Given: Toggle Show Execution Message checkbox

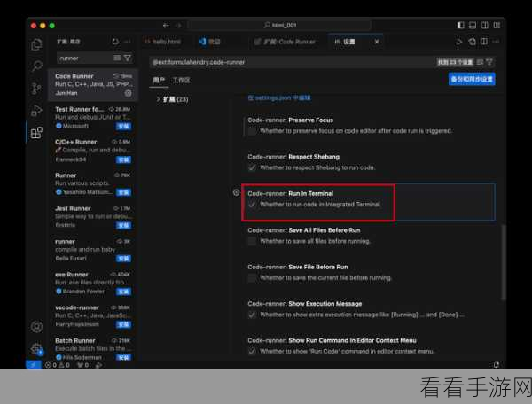Looking at the screenshot, I should coord(252,315).
